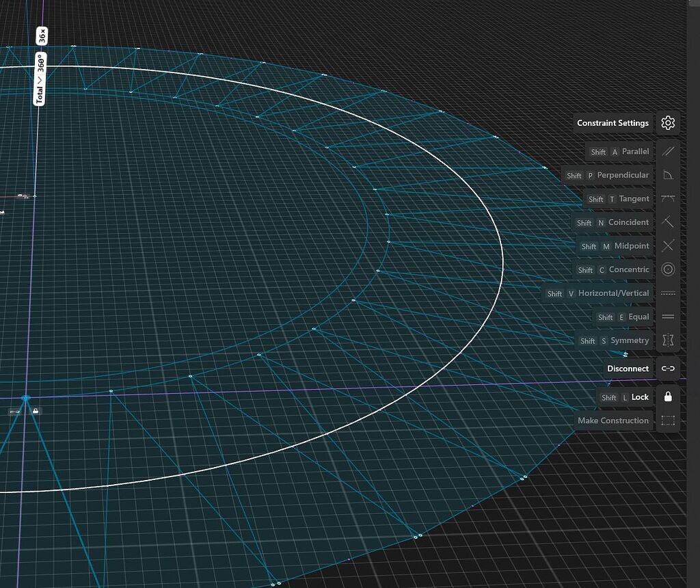700x588 pixels.
Task: Select the Parallel constraint icon
Action: click(668, 151)
